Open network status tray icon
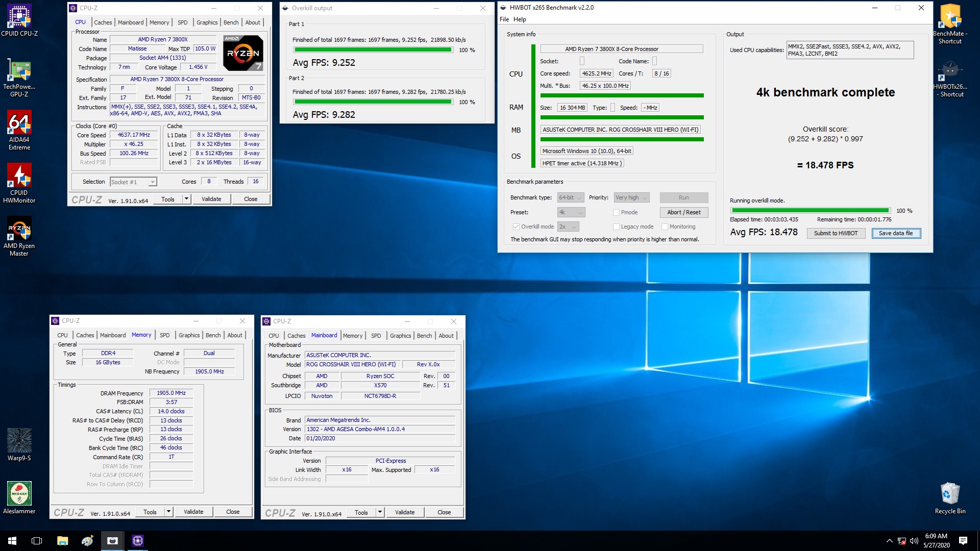Viewport: 980px width, 551px height. [x=902, y=541]
